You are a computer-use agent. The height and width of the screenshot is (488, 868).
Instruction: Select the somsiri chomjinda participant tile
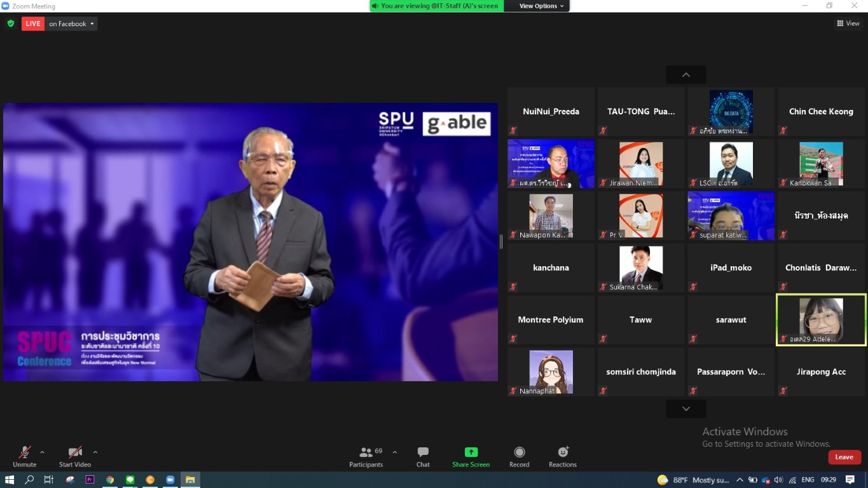click(x=641, y=372)
